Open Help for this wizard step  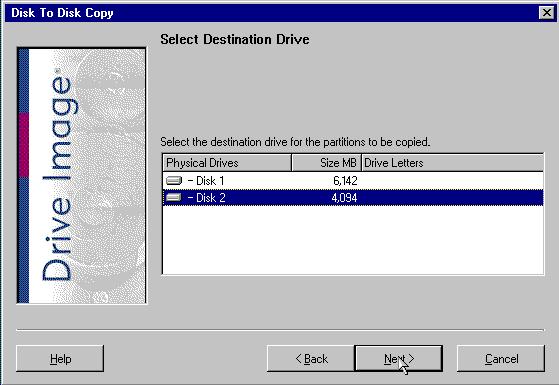[x=60, y=358]
